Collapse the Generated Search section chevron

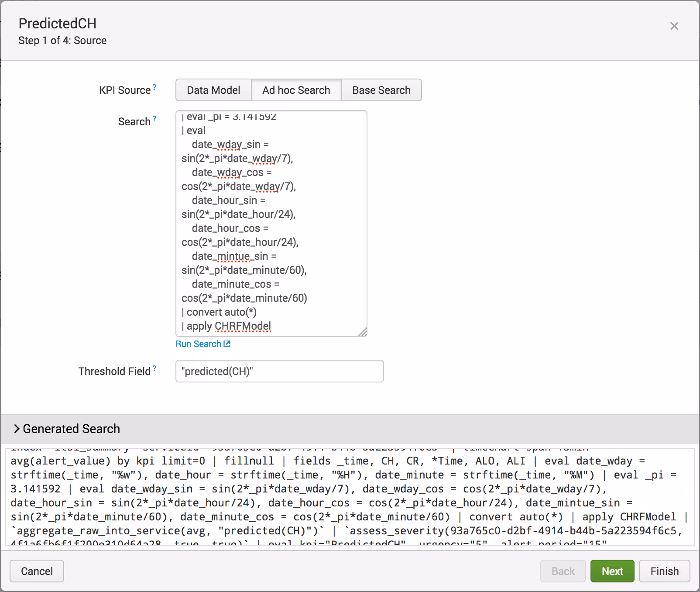click(16, 429)
